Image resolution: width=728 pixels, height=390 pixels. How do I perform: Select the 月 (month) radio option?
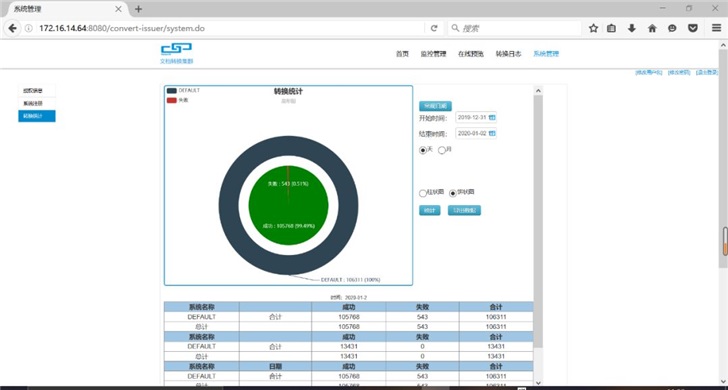pos(442,150)
